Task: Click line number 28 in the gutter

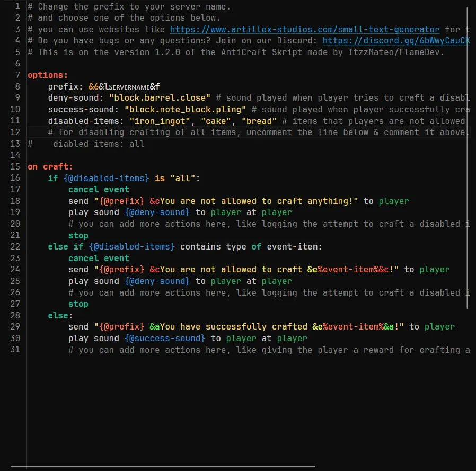Action: [15, 315]
